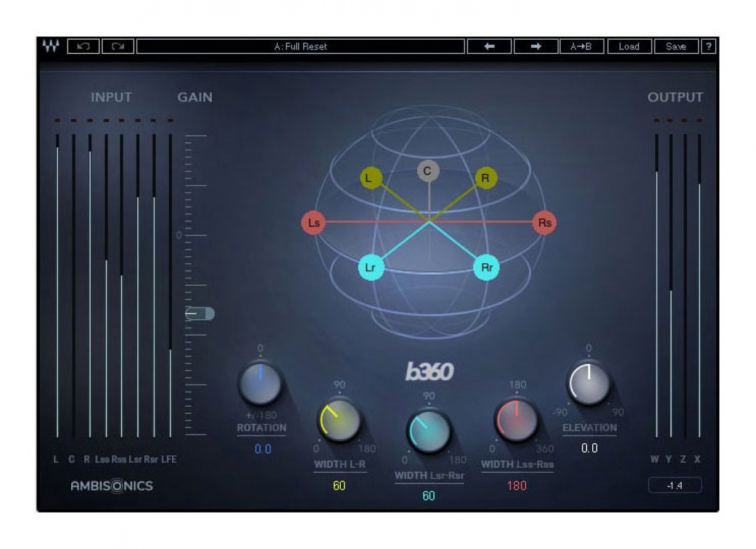756x549 pixels.
Task: Select the Rs speaker node on sphere
Action: pyautogui.click(x=544, y=223)
